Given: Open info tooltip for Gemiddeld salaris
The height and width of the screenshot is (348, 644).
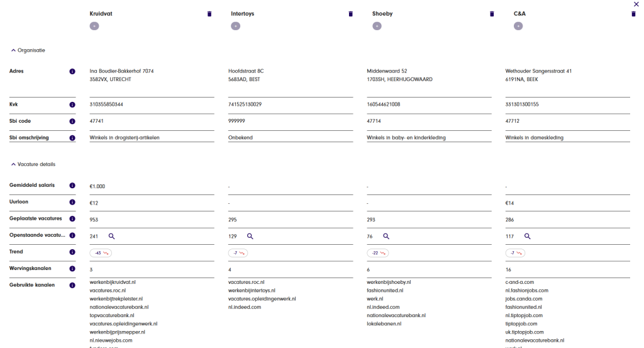Looking at the screenshot, I should point(72,186).
